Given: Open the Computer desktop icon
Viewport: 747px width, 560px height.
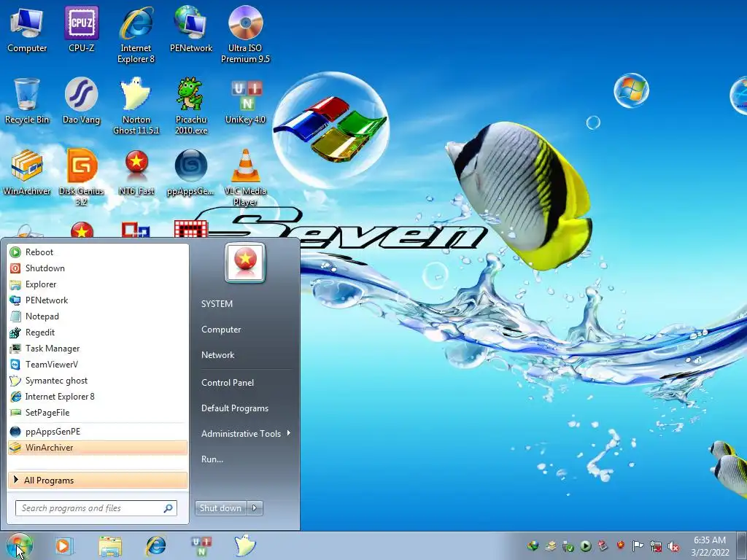Looking at the screenshot, I should click(x=27, y=29).
